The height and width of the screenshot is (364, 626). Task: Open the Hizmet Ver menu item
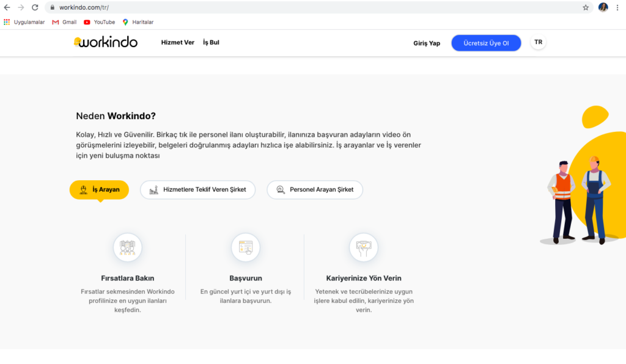click(177, 43)
